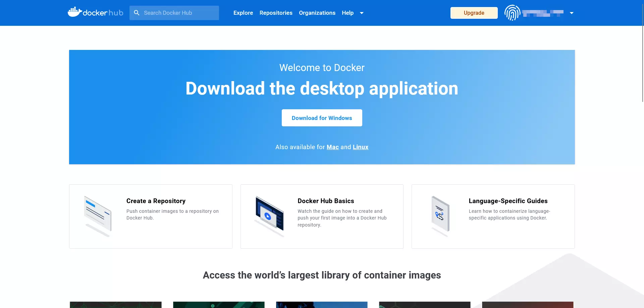Image resolution: width=644 pixels, height=308 pixels.
Task: Navigate to the Repositories menu item
Action: (276, 13)
